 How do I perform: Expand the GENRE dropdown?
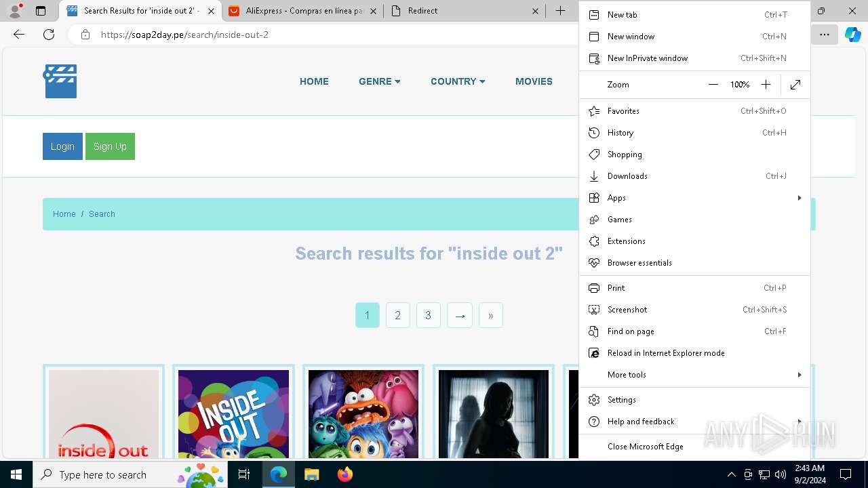380,81
